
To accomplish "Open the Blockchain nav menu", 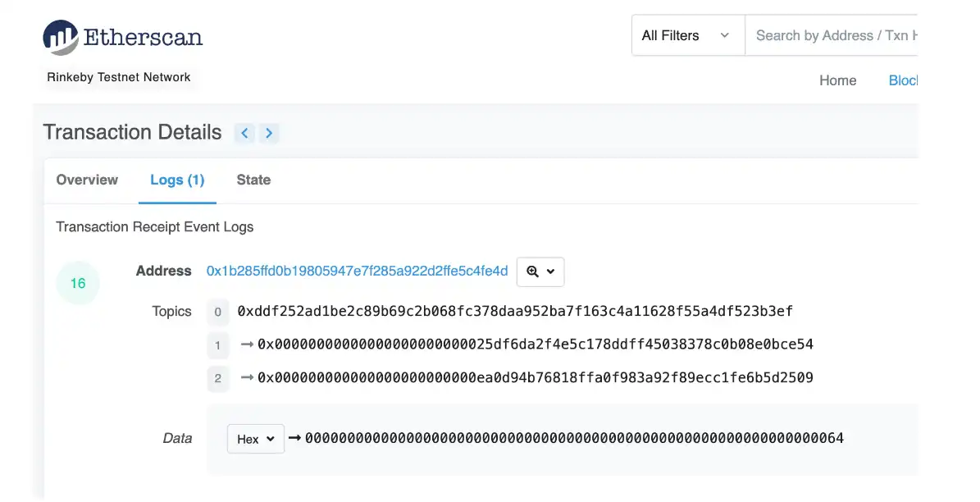I will coord(903,80).
